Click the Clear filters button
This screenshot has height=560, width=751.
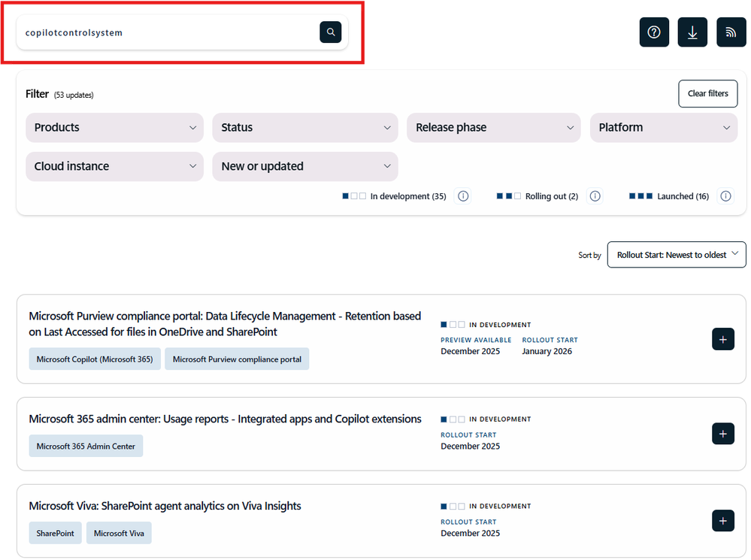coord(707,93)
